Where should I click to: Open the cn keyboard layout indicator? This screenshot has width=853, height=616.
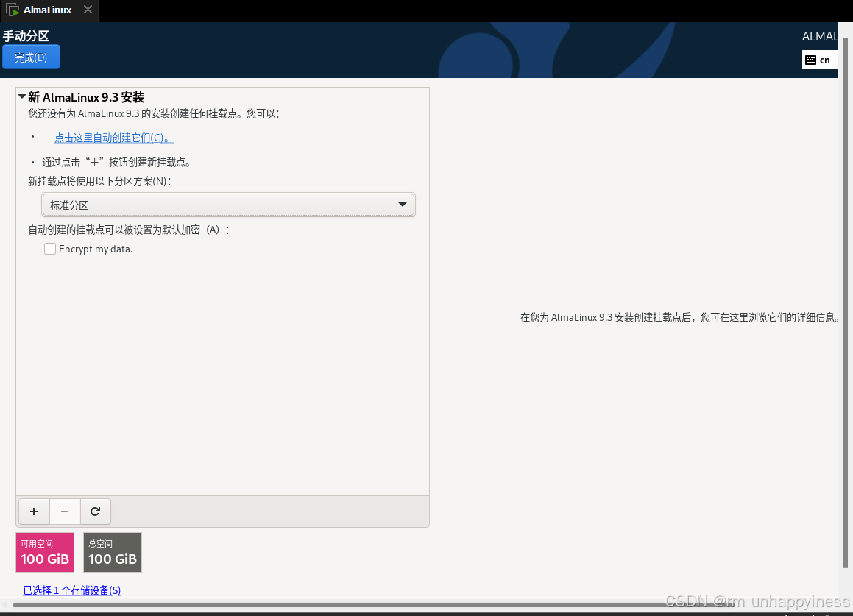(819, 60)
